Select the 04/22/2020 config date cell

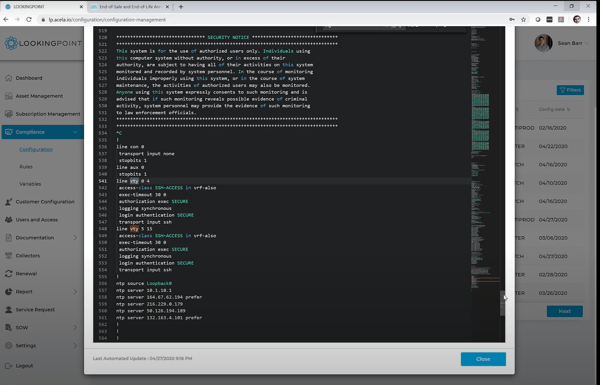(553, 146)
